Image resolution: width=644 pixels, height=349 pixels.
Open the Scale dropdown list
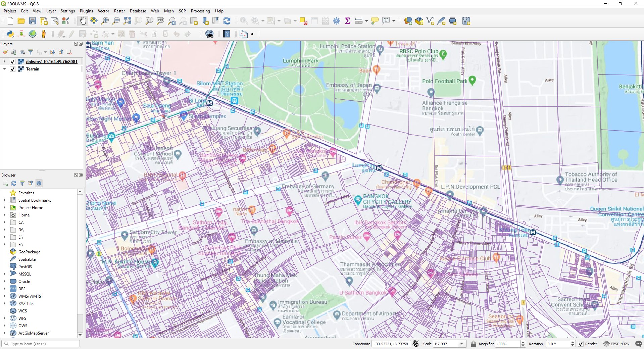462,344
